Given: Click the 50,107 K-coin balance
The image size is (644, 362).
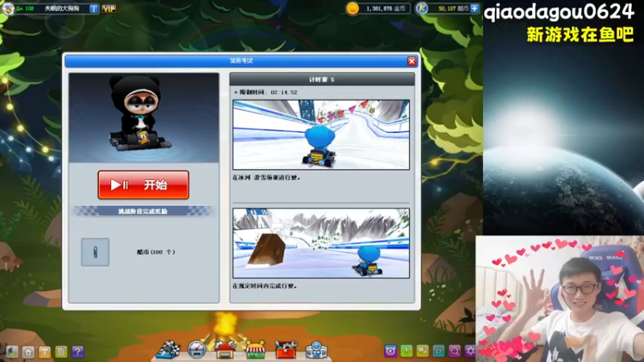Looking at the screenshot, I should pos(447,9).
